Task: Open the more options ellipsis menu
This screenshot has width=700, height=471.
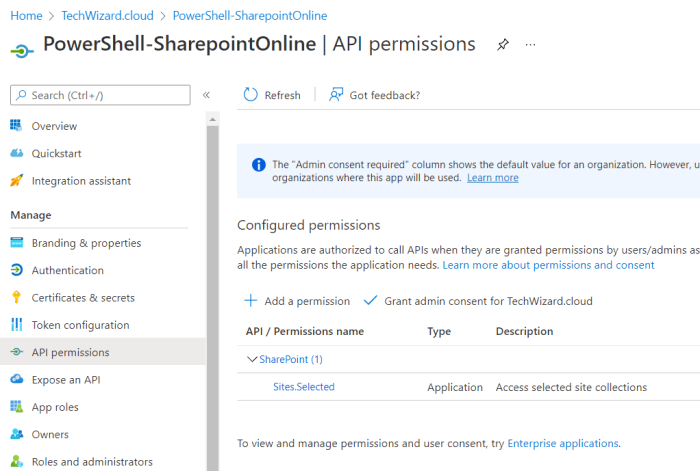Action: coord(530,45)
